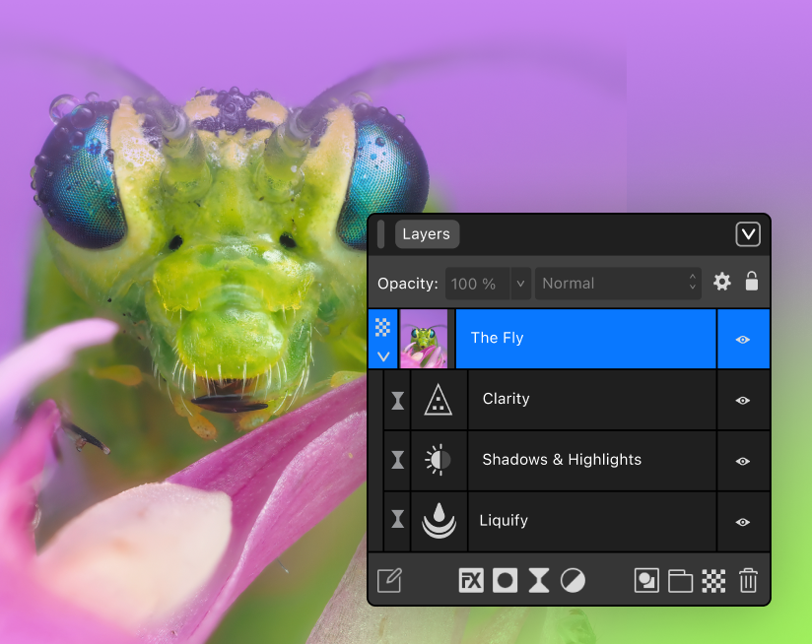Add a live filter with hourglass icon
This screenshot has height=644, width=812.
(x=538, y=581)
